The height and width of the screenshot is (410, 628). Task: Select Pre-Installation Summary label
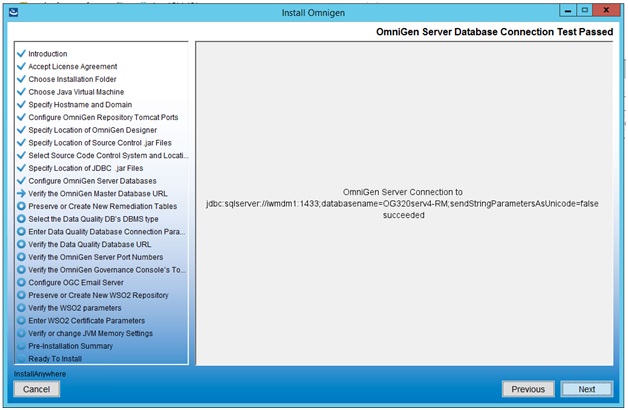(x=70, y=346)
